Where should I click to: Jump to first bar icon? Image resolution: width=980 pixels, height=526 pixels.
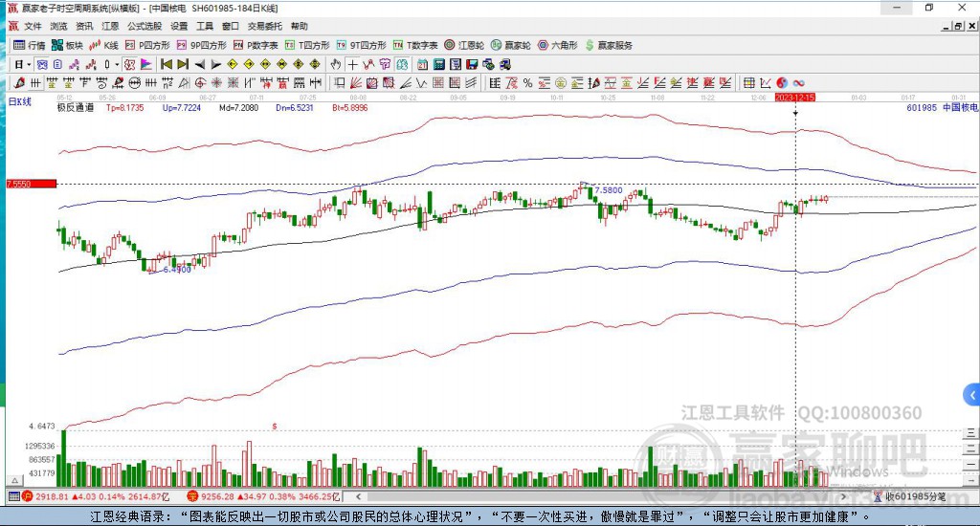pos(167,64)
